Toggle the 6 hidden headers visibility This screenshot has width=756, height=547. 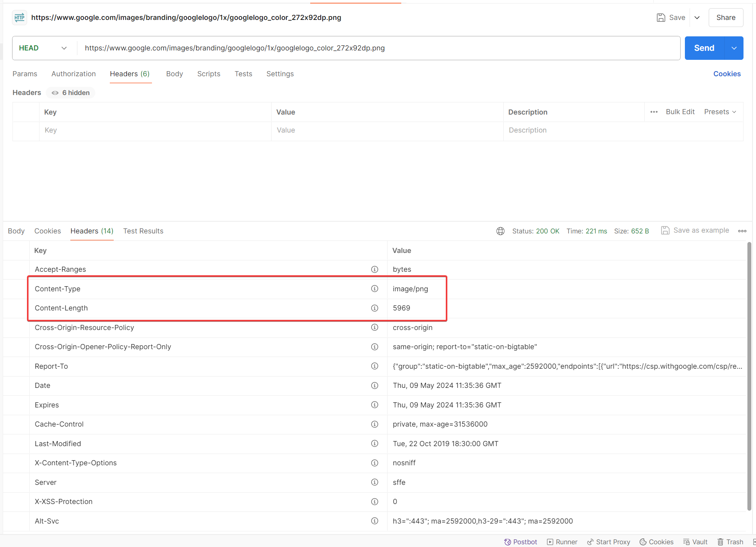click(70, 92)
